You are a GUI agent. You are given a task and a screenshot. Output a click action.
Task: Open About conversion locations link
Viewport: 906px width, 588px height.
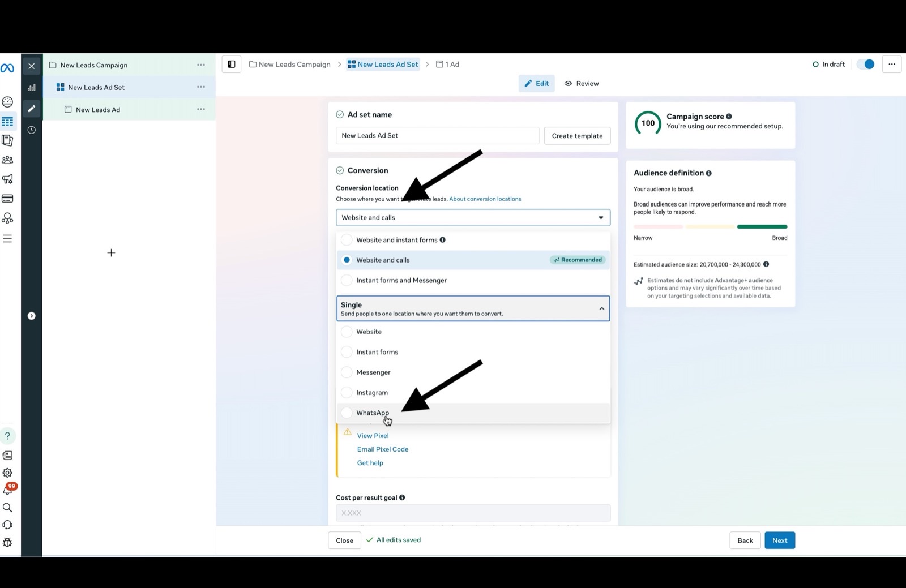click(485, 199)
